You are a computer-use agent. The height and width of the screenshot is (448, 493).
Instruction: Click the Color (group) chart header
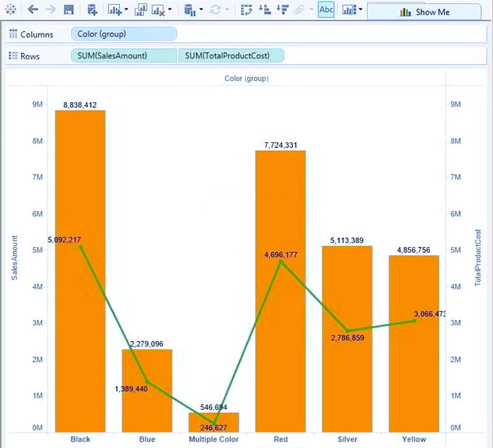pos(246,78)
